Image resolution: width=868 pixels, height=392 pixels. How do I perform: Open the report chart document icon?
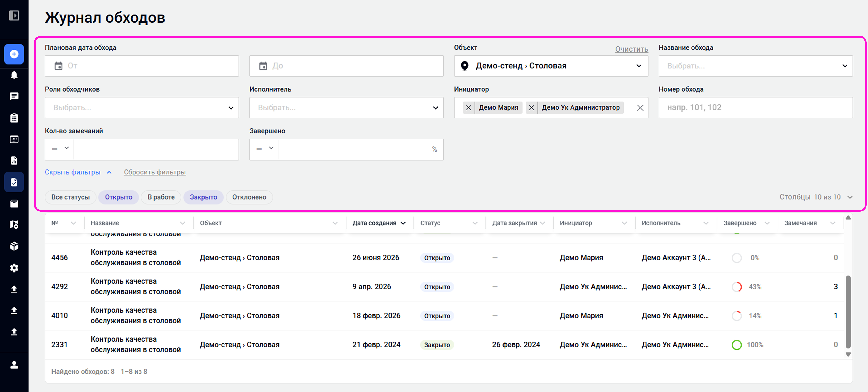click(x=14, y=161)
